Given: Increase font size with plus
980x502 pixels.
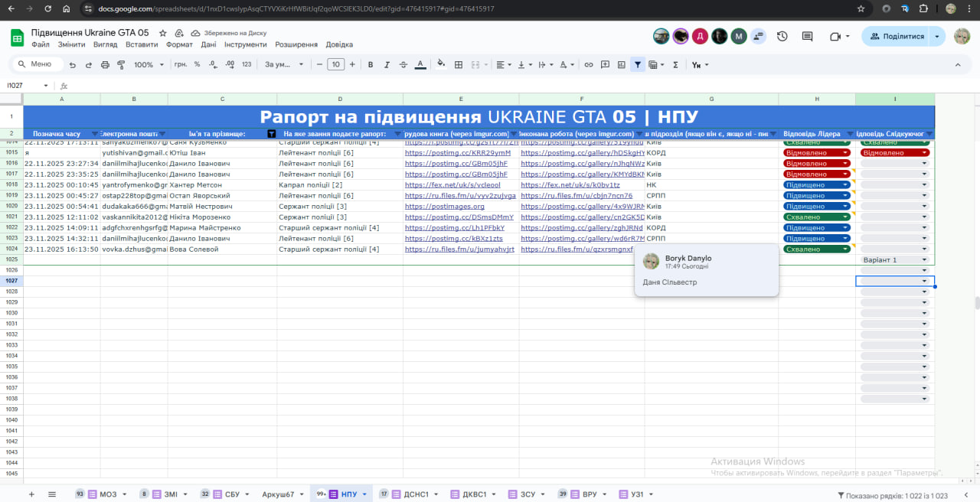Looking at the screenshot, I should click(x=353, y=65).
